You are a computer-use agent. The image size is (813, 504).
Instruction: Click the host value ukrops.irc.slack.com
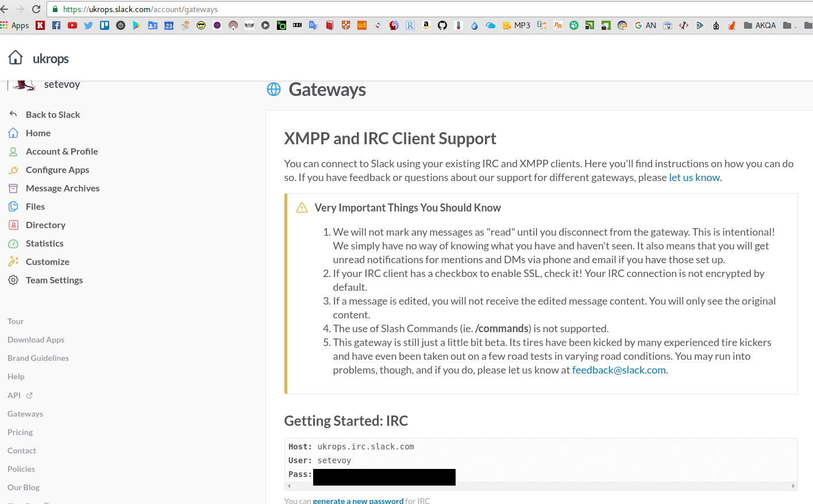(366, 447)
